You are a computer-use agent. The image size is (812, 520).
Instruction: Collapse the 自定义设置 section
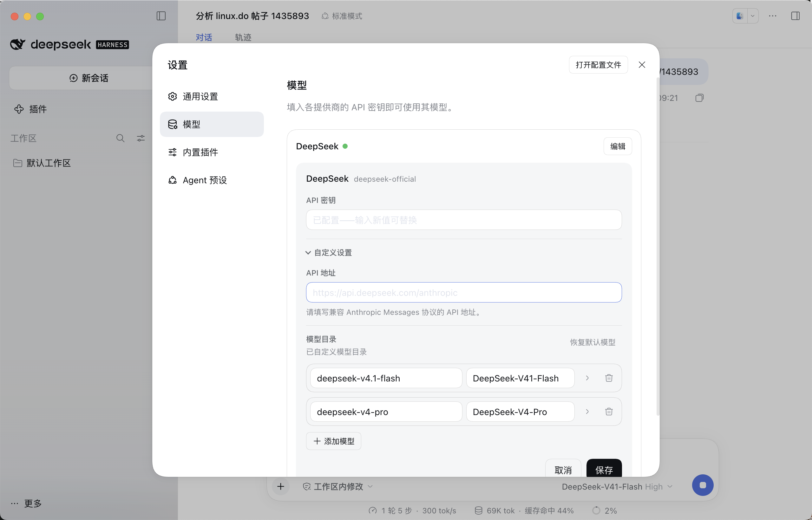click(329, 253)
